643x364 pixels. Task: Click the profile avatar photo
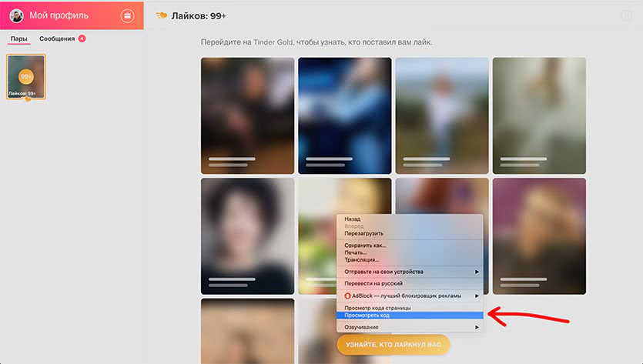16,15
